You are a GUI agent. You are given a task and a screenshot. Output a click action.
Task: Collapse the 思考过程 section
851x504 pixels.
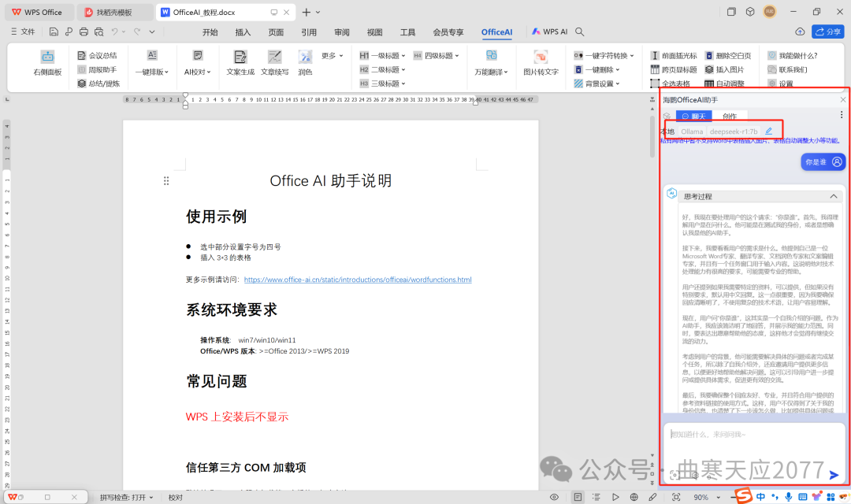pos(833,196)
